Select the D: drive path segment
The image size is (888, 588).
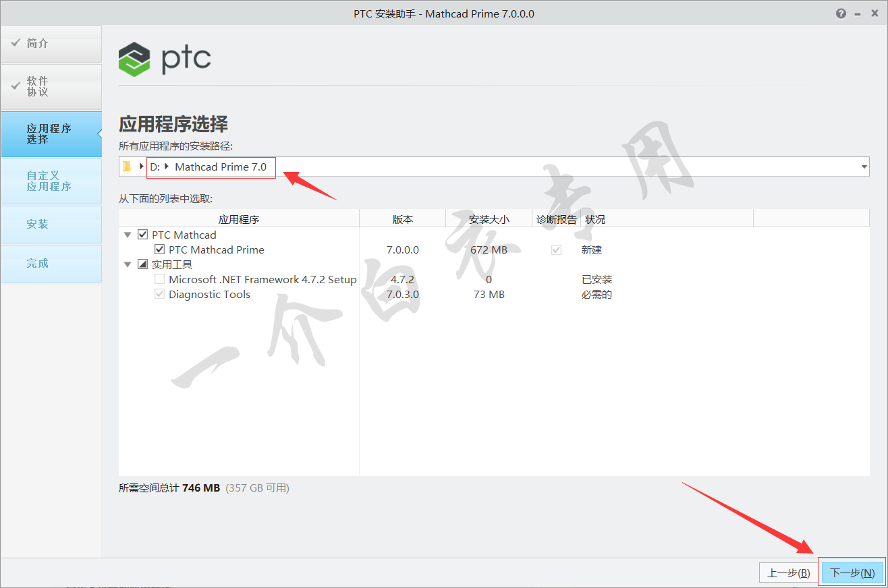point(155,167)
